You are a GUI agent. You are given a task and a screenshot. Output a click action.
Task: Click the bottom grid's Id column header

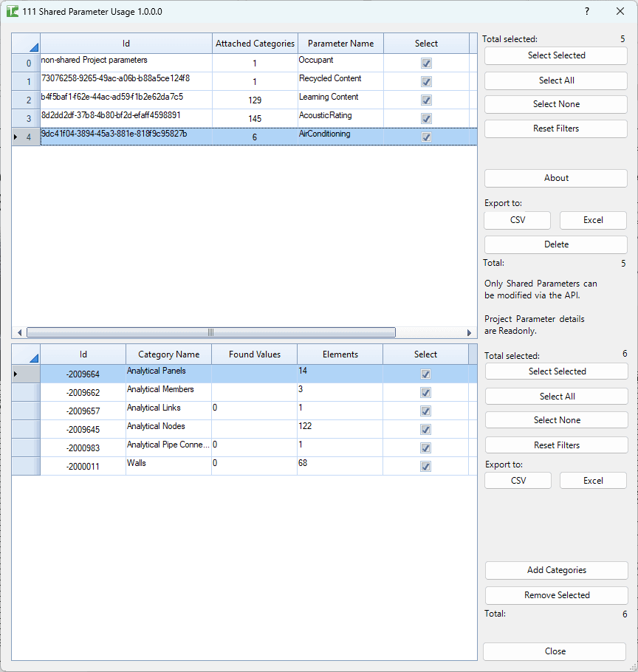[x=83, y=354]
